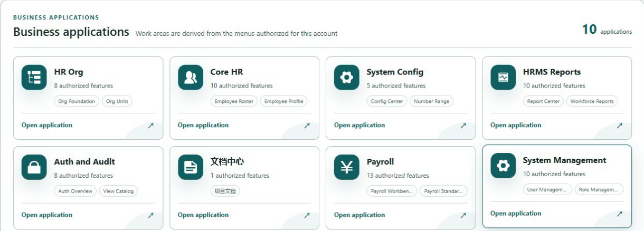The image size is (644, 231).
Task: Open application for HR Org
Action: tap(47, 125)
